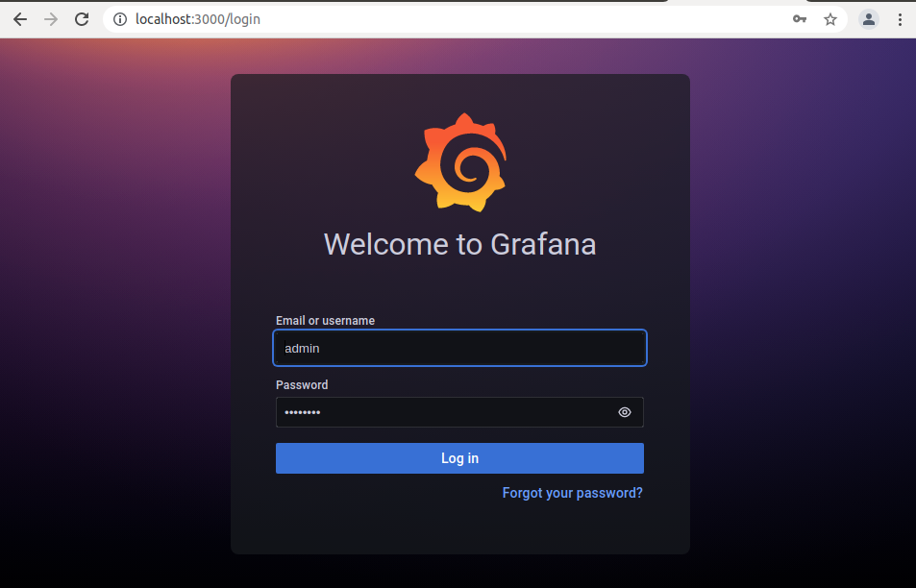This screenshot has width=916, height=588.
Task: View site information icon in address bar
Action: coord(120,19)
